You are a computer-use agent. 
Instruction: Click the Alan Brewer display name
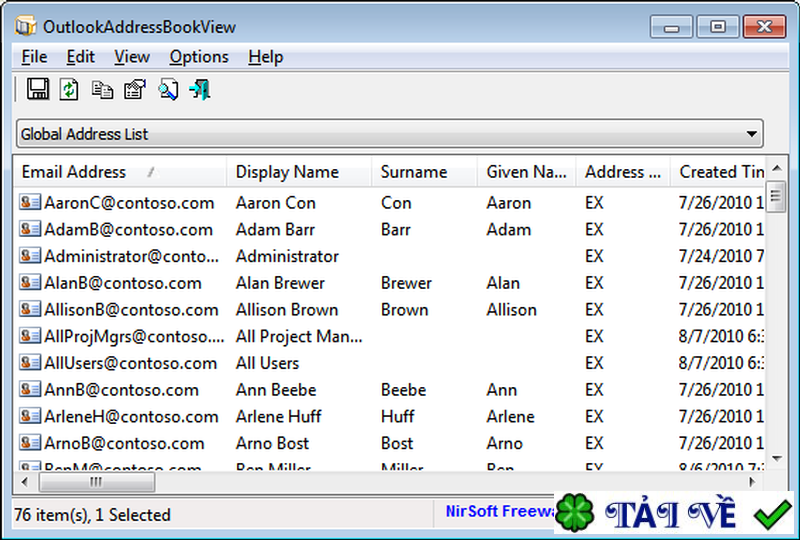tap(280, 283)
